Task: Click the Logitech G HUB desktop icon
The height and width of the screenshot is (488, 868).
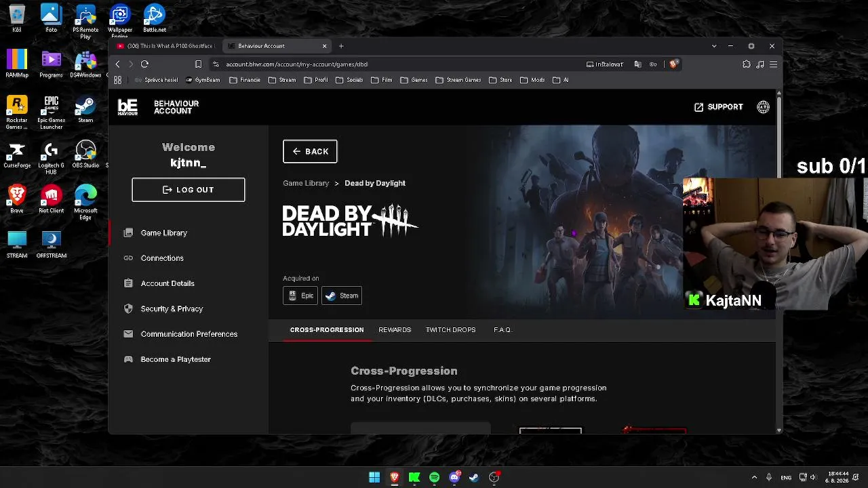Action: [52, 159]
